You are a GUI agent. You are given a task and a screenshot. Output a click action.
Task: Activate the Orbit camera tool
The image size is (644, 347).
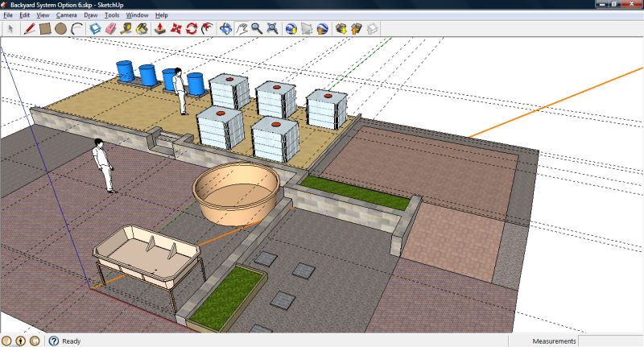[x=225, y=29]
